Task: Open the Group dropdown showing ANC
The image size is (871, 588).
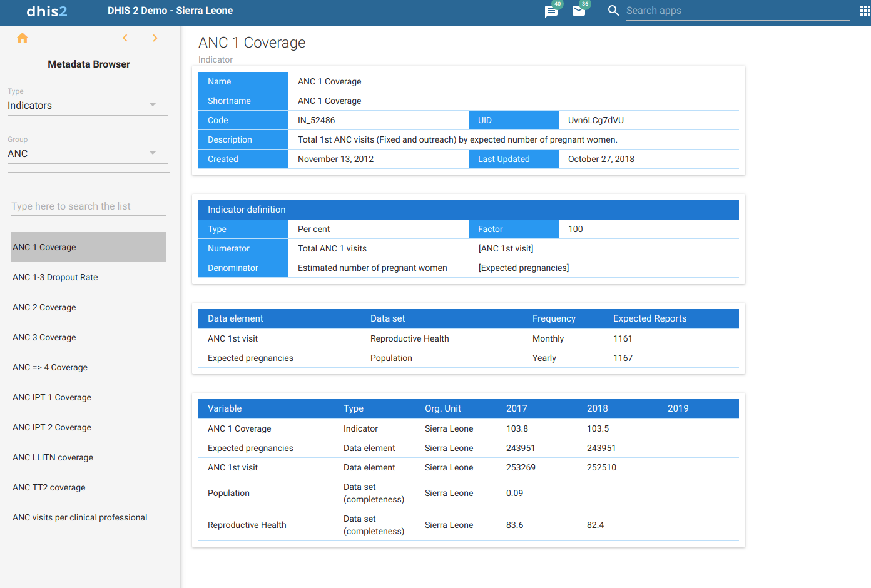Action: [88, 153]
